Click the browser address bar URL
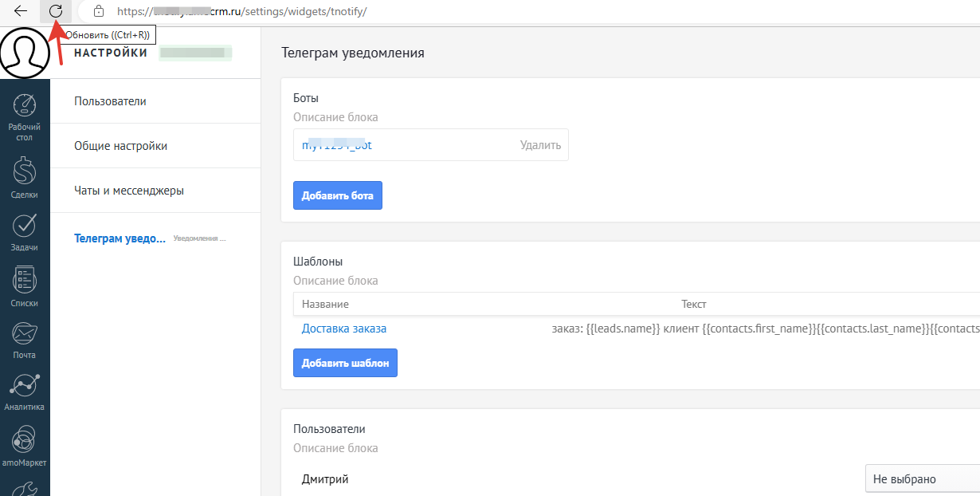 tap(242, 12)
